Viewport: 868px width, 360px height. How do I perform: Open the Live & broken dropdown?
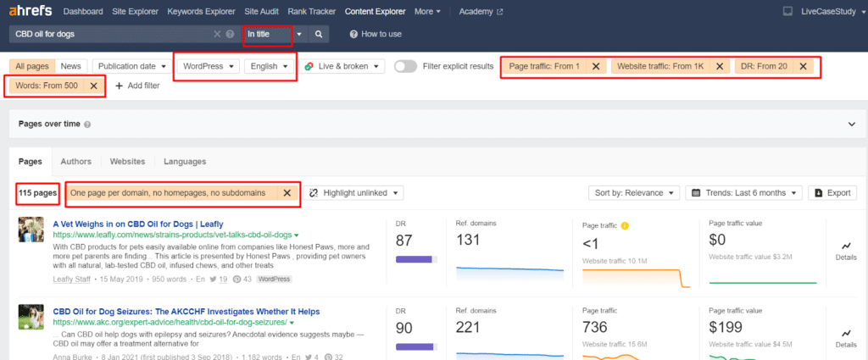342,66
